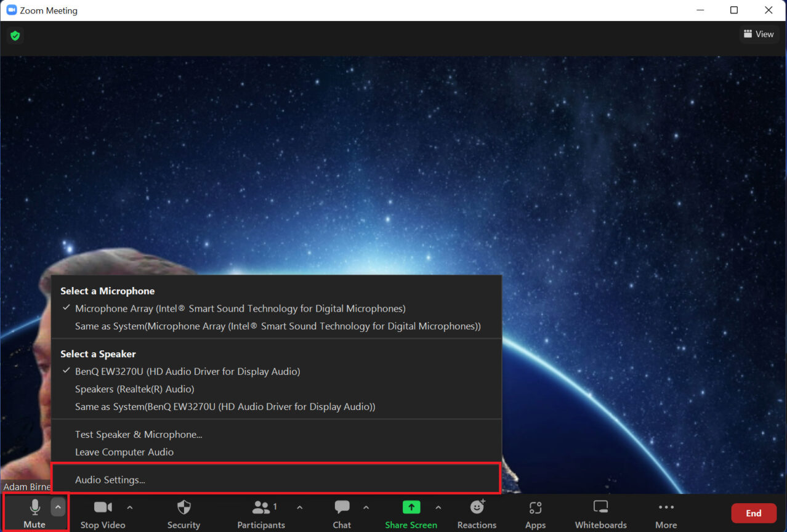Open the Participants dropdown arrow
The image size is (787, 532).
tap(300, 507)
